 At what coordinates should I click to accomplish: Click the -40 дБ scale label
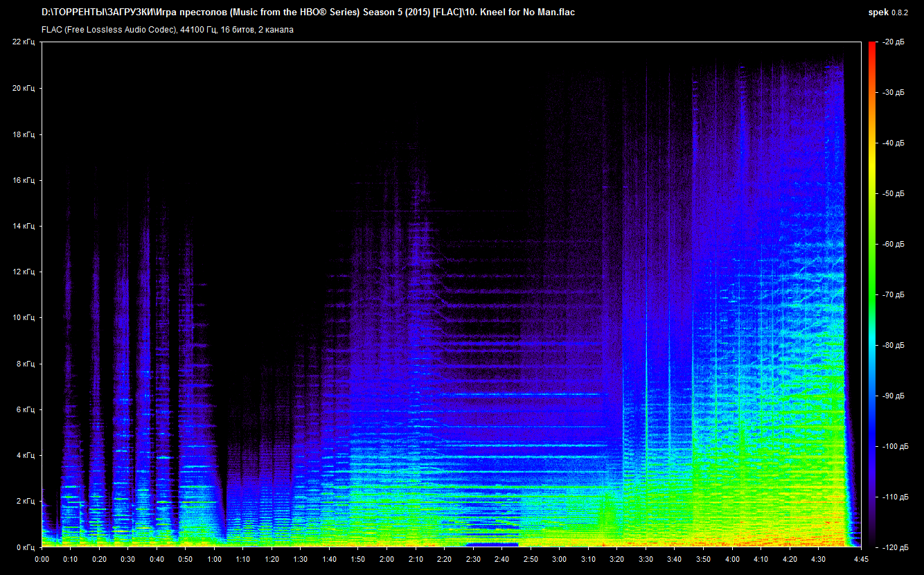pos(893,143)
